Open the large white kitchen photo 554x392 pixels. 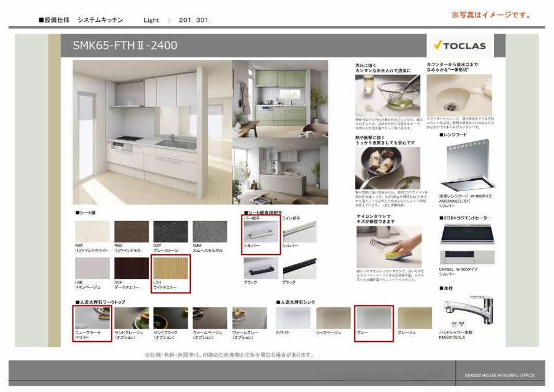click(x=152, y=132)
